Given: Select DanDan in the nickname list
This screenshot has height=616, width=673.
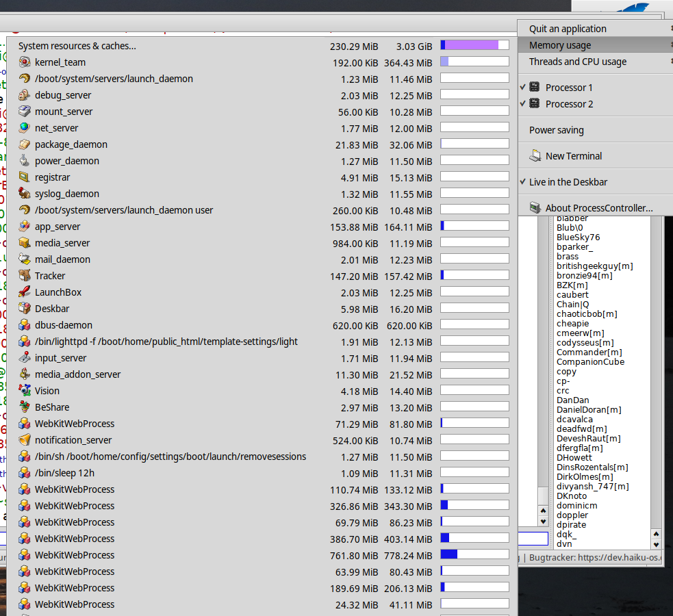Looking at the screenshot, I should [572, 400].
